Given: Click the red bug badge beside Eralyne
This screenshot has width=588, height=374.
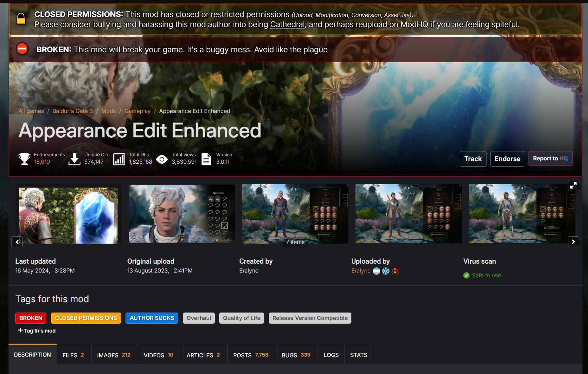Looking at the screenshot, I should tap(395, 271).
